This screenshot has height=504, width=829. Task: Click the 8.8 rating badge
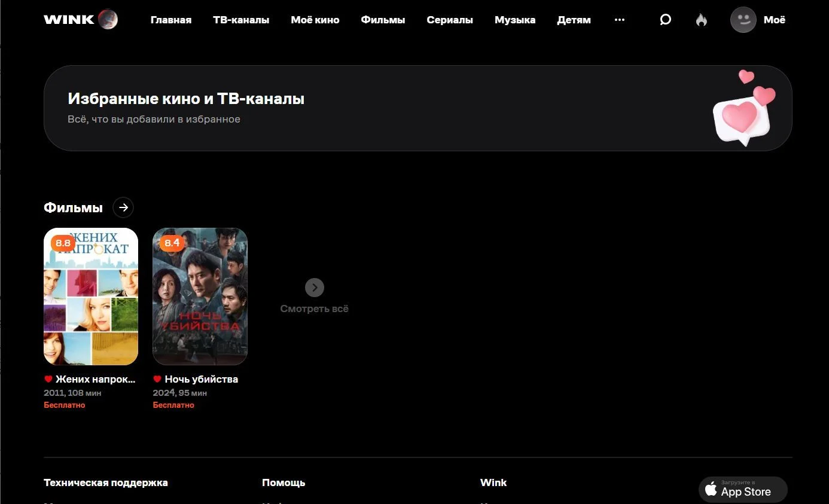[63, 243]
